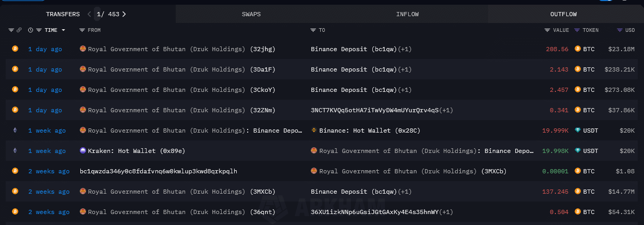Screen dimensions: 644x225
Task: Expand (+1) next to 36XU1izkNNp6 address
Action: coord(446,212)
